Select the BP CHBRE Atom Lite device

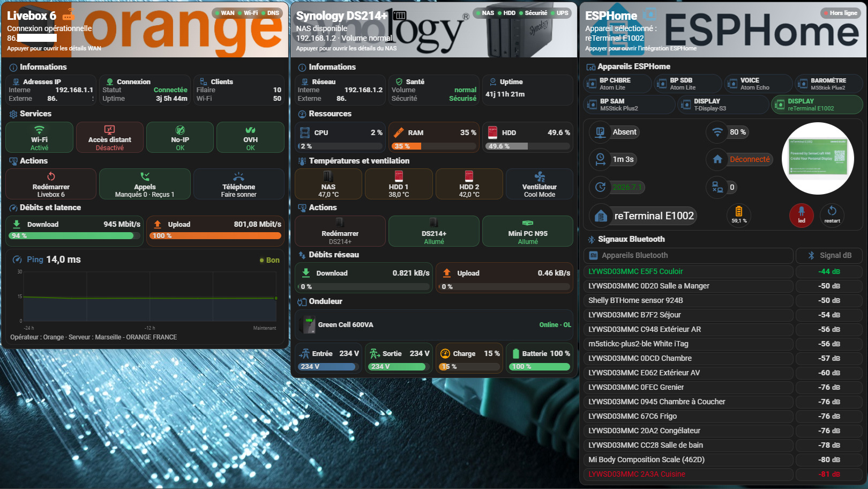coord(617,84)
